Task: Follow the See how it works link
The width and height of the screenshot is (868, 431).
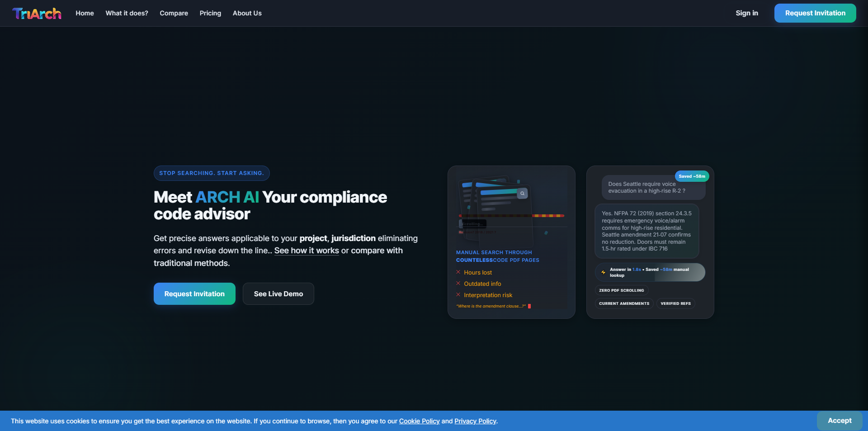Action: tap(307, 251)
